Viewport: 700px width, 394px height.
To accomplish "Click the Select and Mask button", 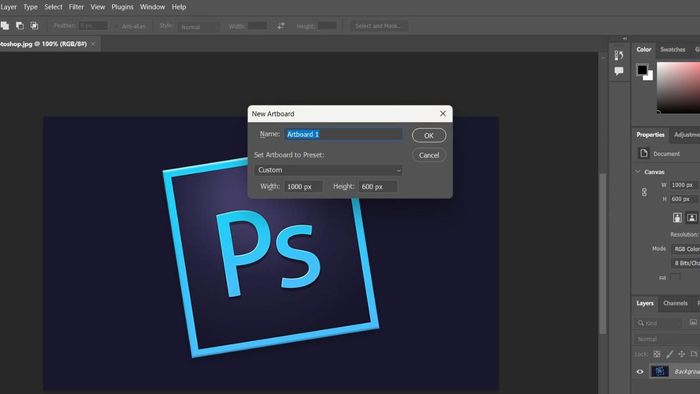I will point(379,26).
